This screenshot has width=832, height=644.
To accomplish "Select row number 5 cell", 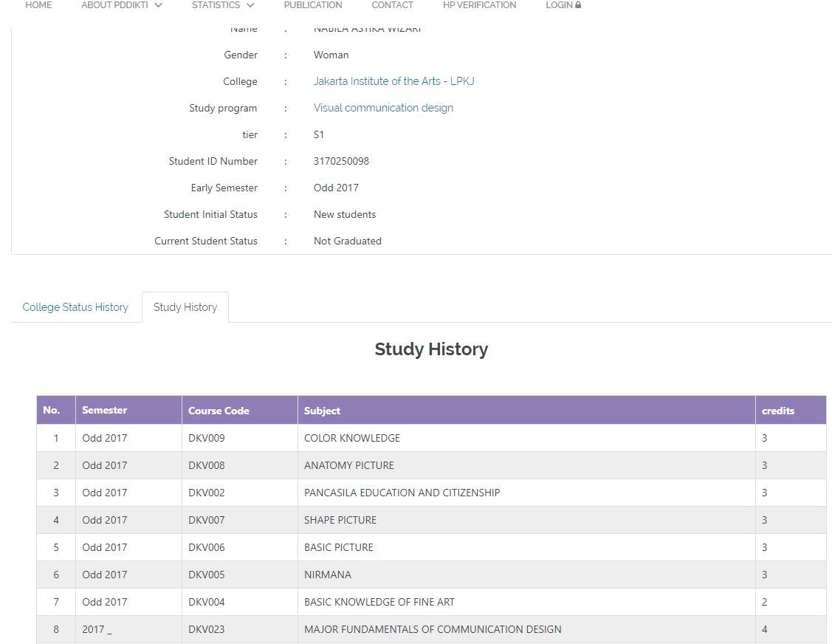I will click(56, 547).
